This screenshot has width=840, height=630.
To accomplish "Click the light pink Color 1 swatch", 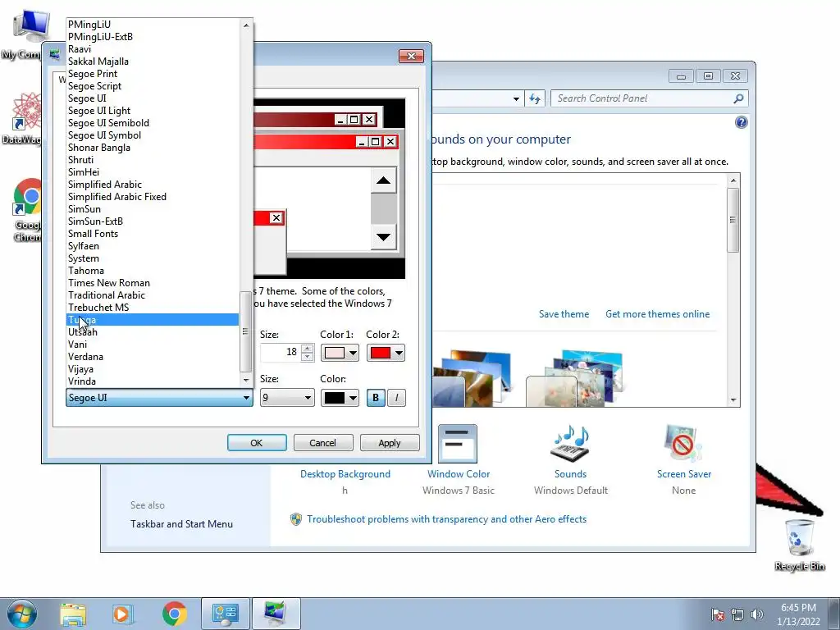I will [x=335, y=353].
